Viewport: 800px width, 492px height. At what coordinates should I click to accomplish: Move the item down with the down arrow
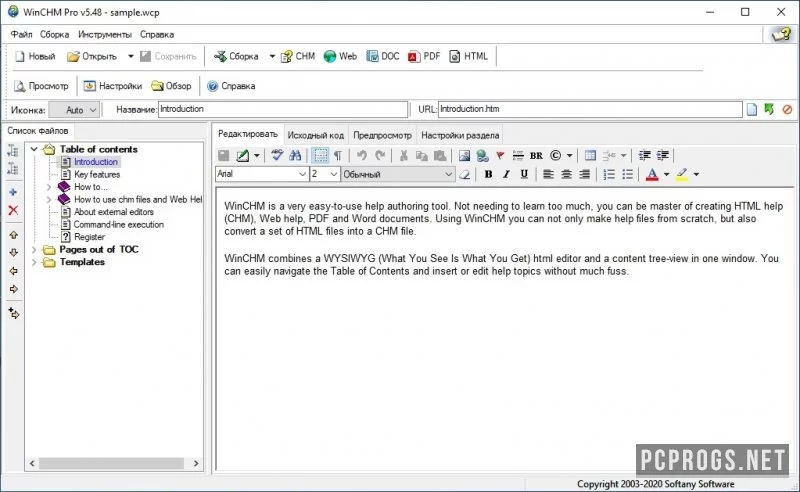pyautogui.click(x=13, y=253)
